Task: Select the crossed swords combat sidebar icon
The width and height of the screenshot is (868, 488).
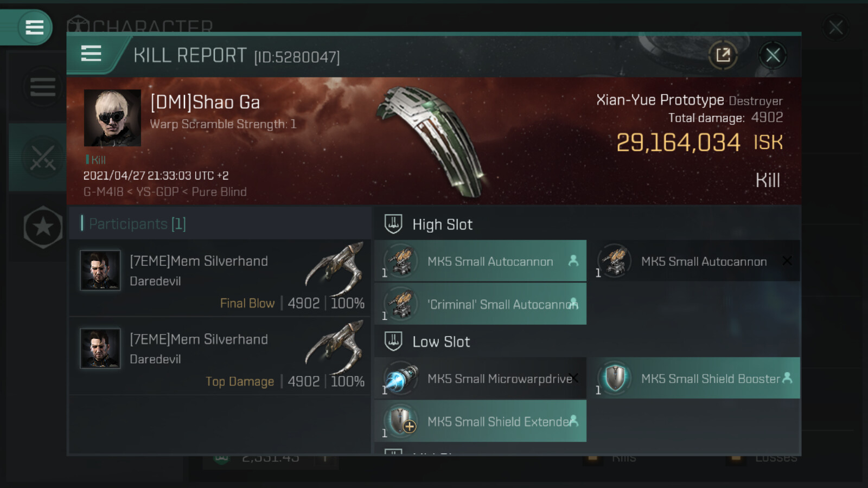Action: coord(42,158)
